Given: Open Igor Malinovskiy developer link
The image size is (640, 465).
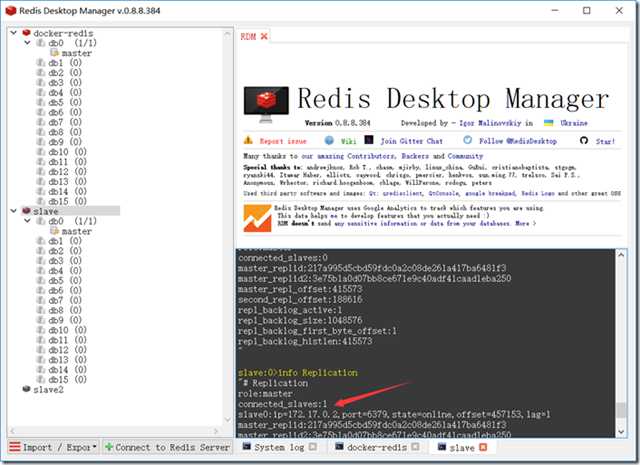Looking at the screenshot, I should (490, 123).
